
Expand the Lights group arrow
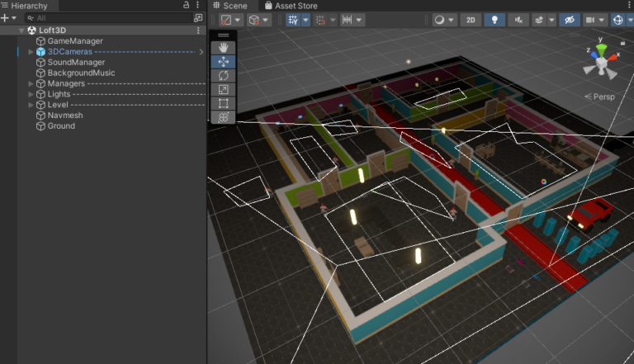click(x=31, y=95)
